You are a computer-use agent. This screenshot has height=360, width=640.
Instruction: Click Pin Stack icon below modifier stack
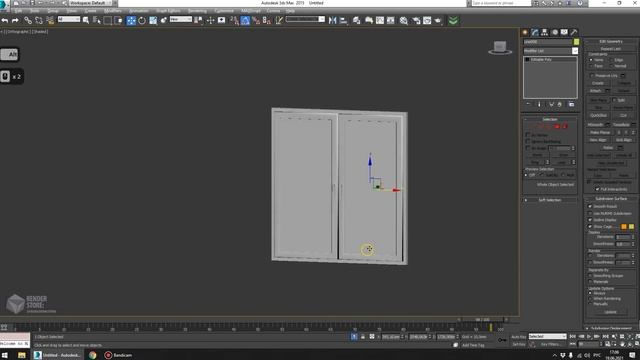[x=528, y=104]
